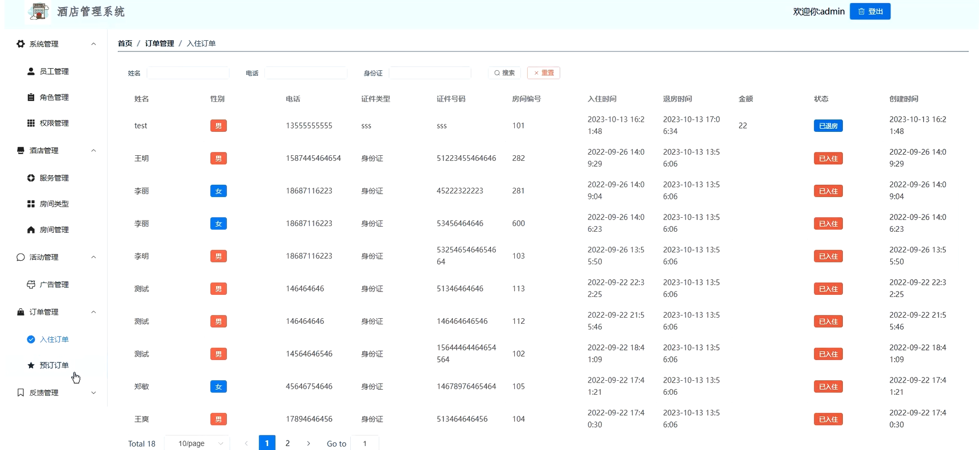The image size is (980, 450).
Task: Focus the 姓名 search input
Action: click(188, 73)
